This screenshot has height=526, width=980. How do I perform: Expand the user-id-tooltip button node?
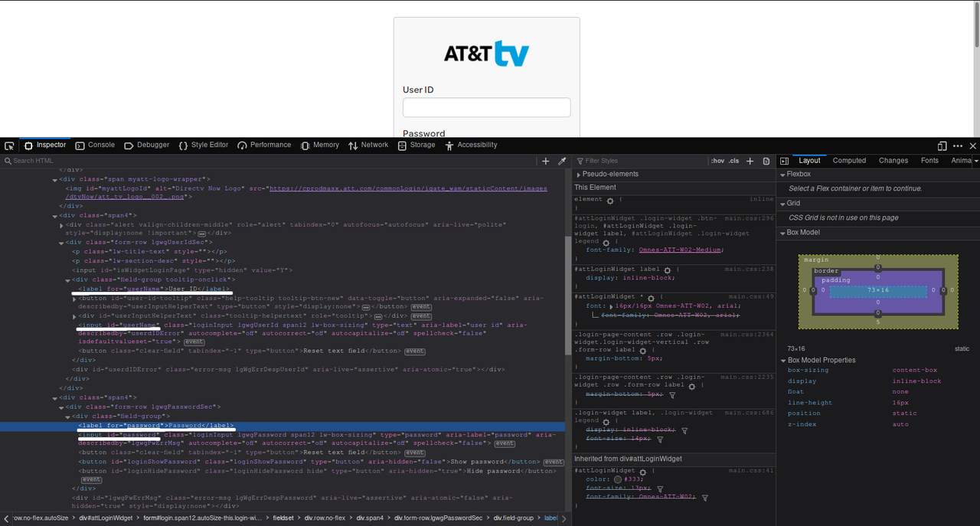tap(73, 298)
